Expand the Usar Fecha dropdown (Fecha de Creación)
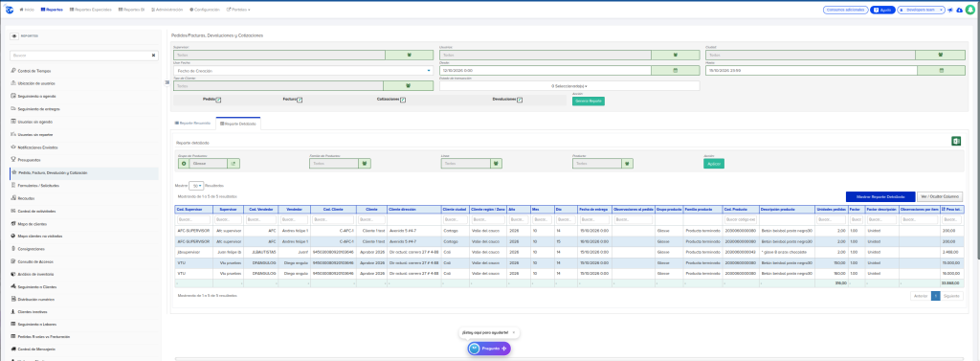The height and width of the screenshot is (361, 980). tap(302, 71)
